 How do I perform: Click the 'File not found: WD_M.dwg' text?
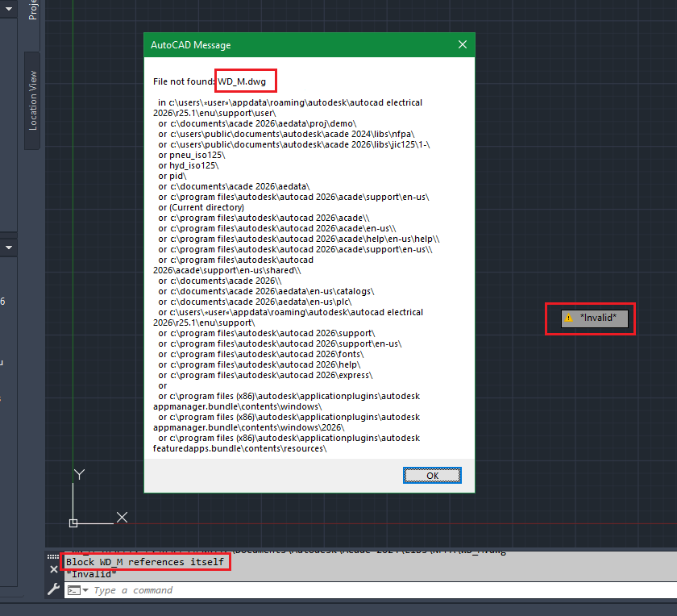(x=210, y=81)
